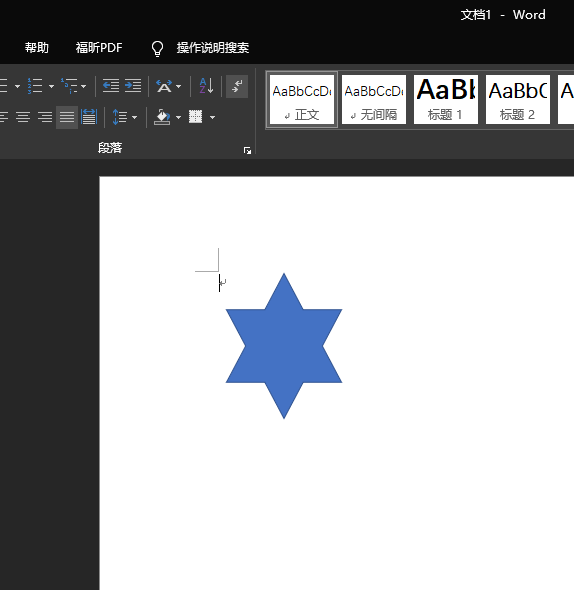574x590 pixels.
Task: Open the 帮助 ribbon tab
Action: 37,48
